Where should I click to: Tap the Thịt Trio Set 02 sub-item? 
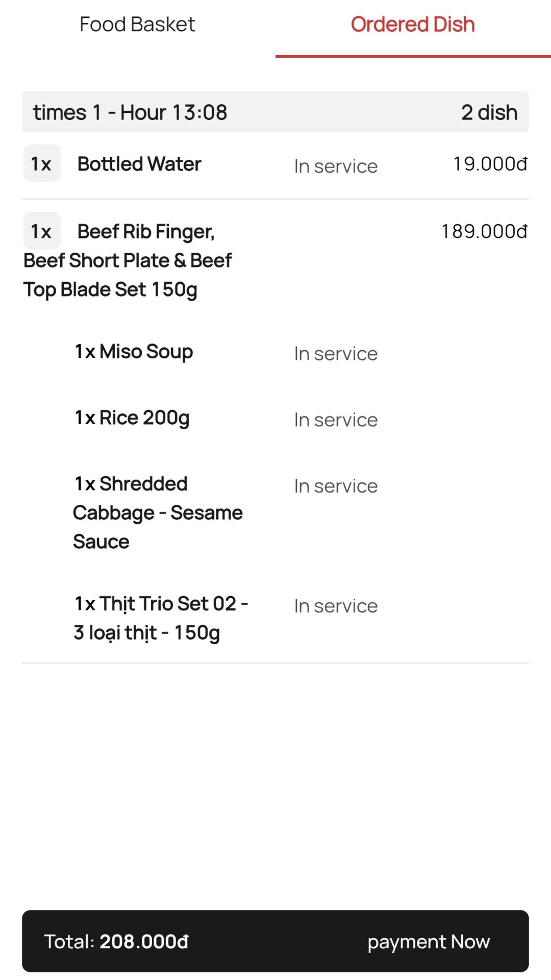coord(161,618)
